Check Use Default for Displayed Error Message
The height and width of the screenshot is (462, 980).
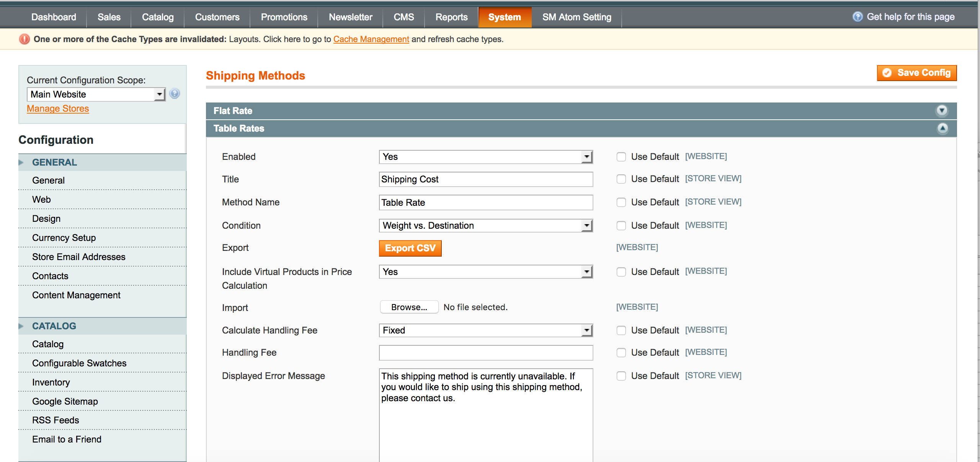point(621,376)
